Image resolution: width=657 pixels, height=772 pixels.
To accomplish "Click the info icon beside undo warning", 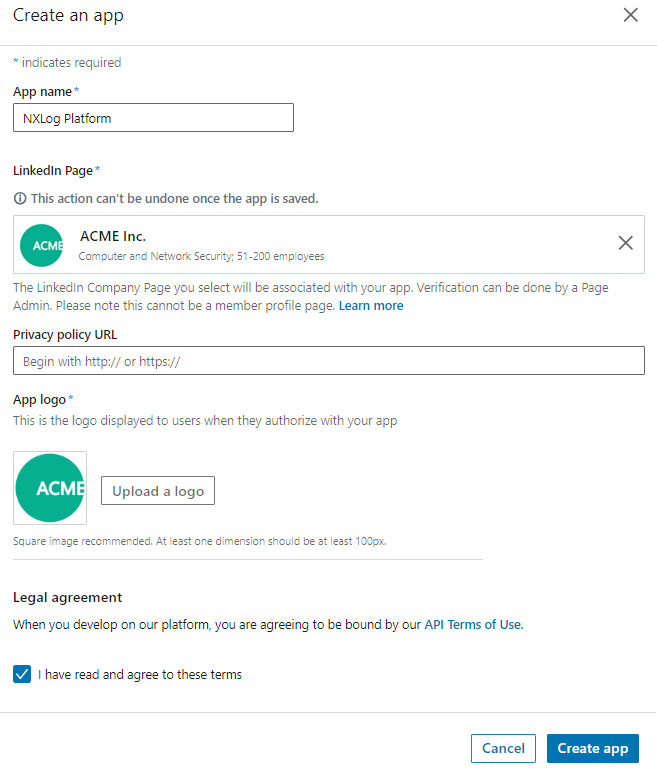I will coord(20,199).
